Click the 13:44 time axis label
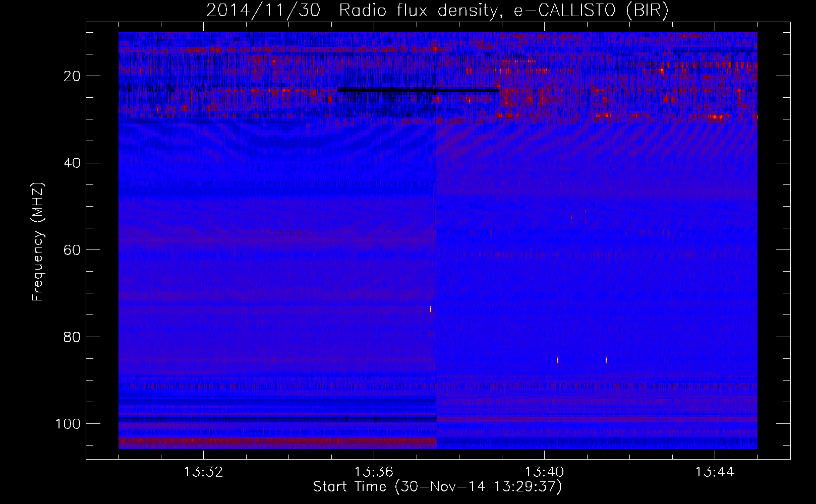816x504 pixels. [715, 472]
